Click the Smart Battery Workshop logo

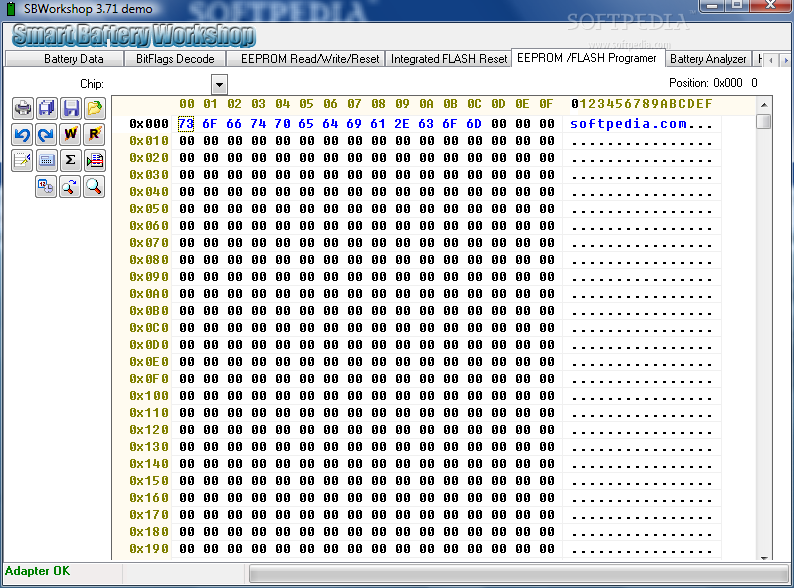coord(134,35)
